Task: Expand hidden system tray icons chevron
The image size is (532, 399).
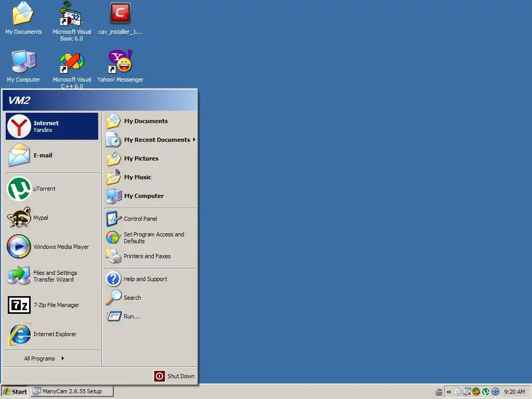Action: point(449,392)
